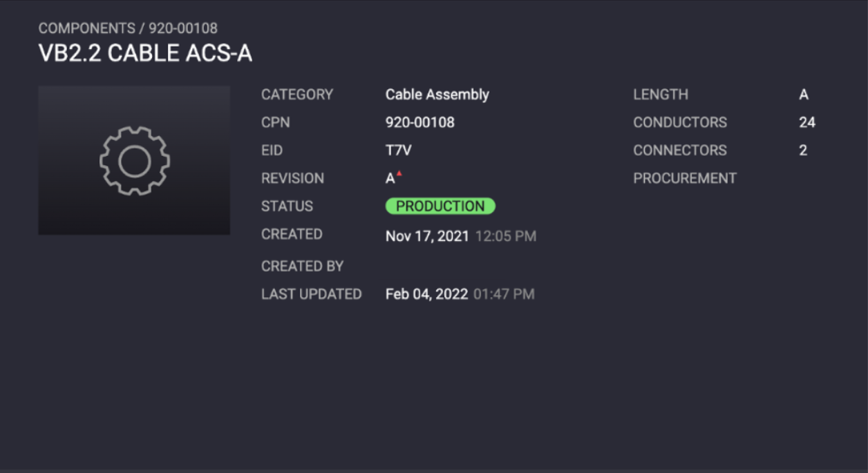The width and height of the screenshot is (868, 473).
Task: Click the green PRODUCTION status badge
Action: [x=440, y=206]
